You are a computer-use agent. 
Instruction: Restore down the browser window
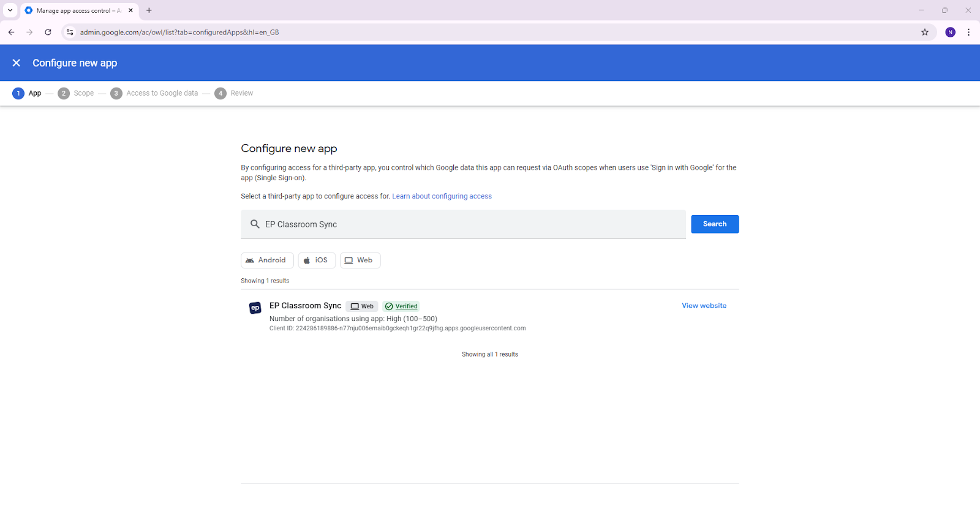pyautogui.click(x=944, y=10)
